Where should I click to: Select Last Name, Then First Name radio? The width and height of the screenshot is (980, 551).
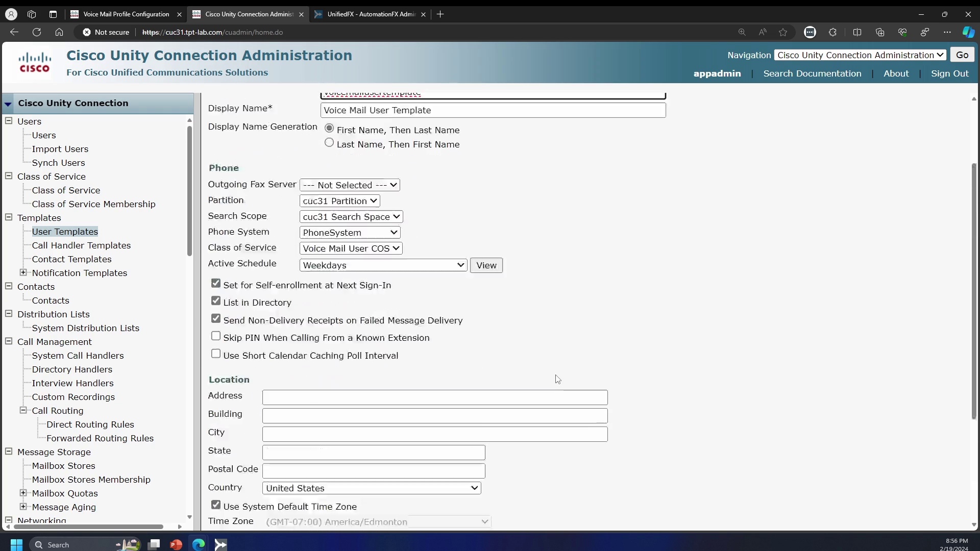(x=329, y=142)
